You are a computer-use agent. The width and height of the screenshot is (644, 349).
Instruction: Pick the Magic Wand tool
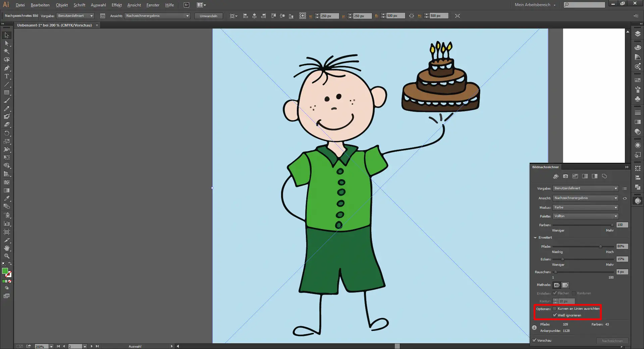(x=6, y=51)
